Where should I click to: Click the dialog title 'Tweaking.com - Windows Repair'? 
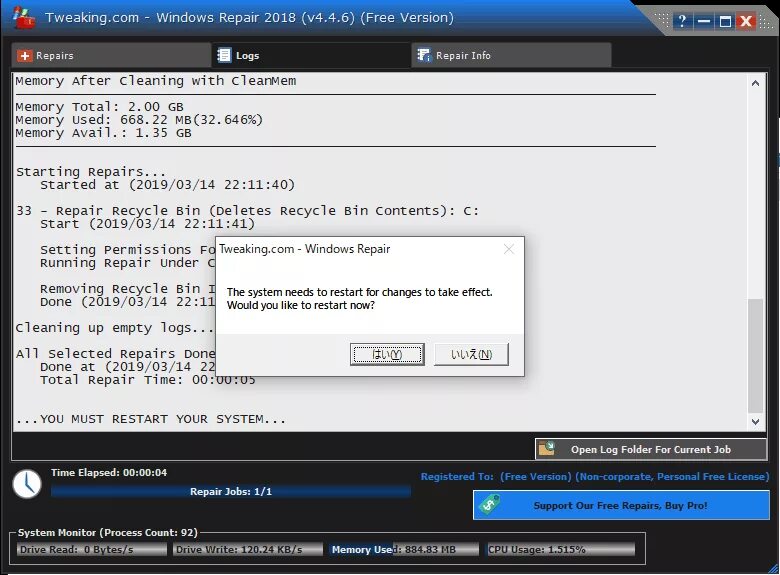click(x=305, y=249)
